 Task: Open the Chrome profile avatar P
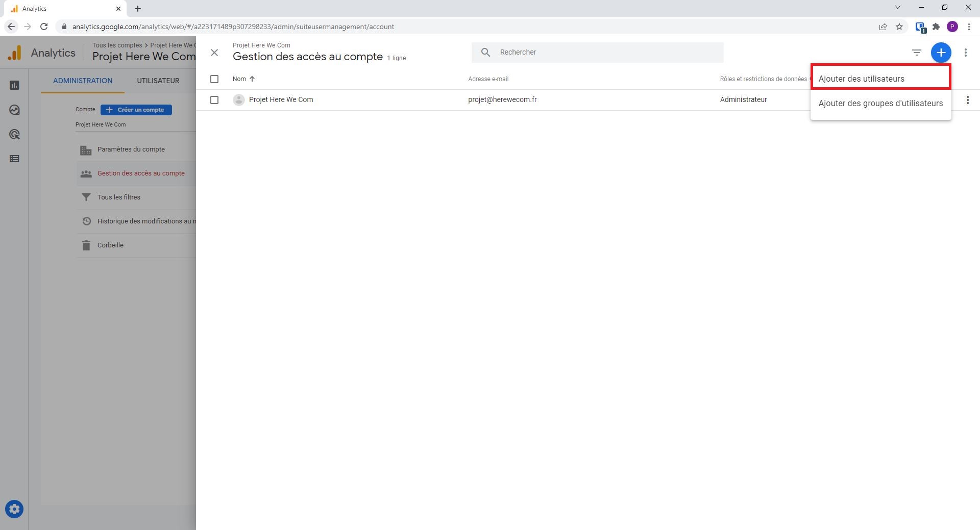click(952, 27)
